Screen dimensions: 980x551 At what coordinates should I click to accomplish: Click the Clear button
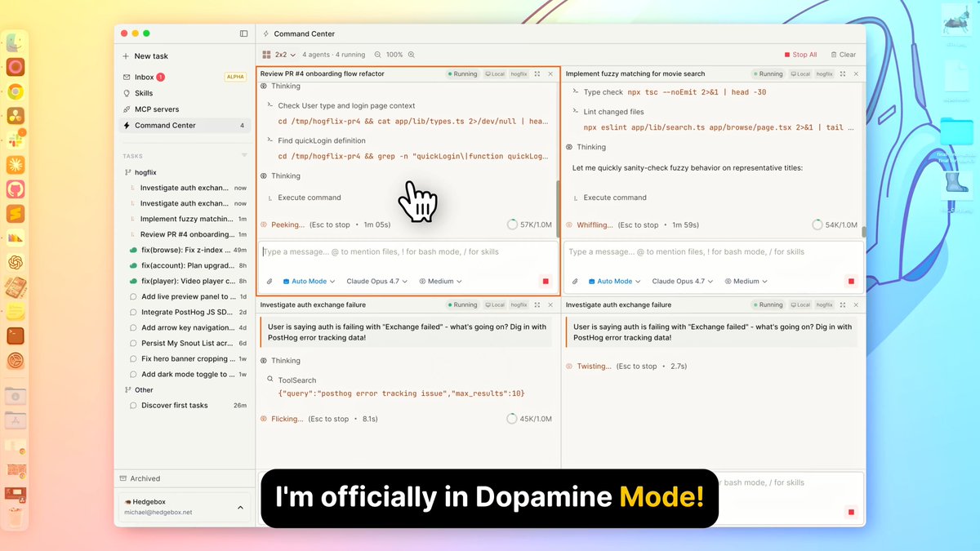point(844,55)
